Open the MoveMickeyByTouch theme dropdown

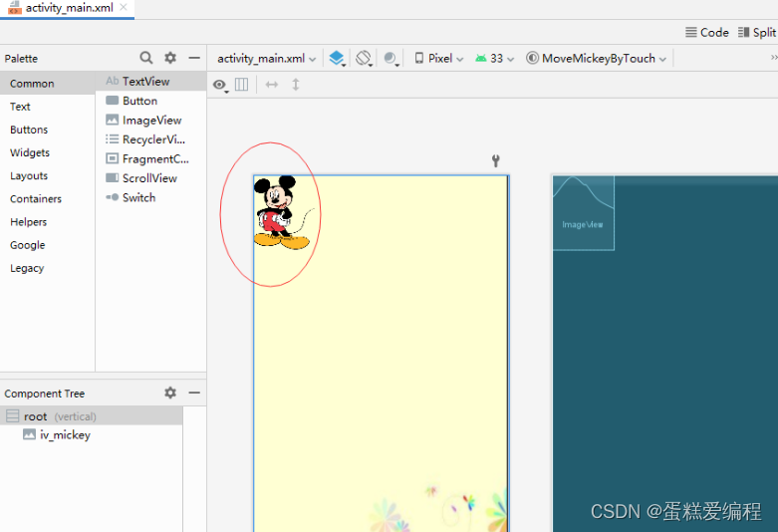[x=597, y=59]
